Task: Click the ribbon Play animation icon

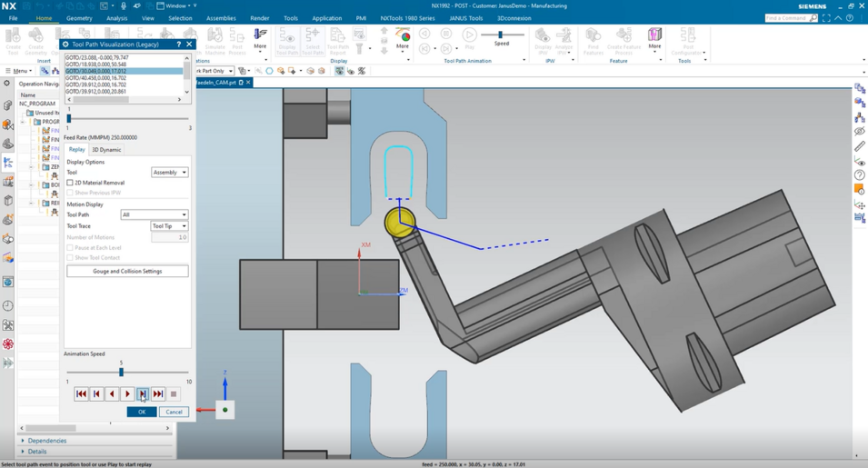Action: point(469,39)
